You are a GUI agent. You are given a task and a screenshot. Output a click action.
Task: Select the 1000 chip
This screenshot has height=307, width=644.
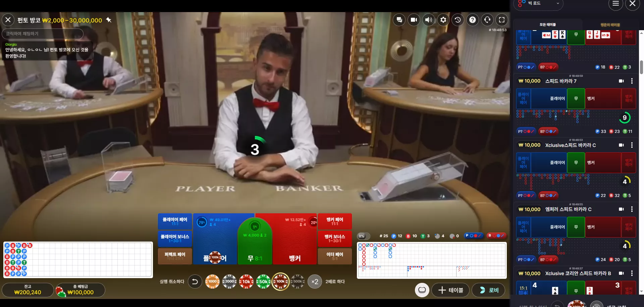pyautogui.click(x=212, y=282)
